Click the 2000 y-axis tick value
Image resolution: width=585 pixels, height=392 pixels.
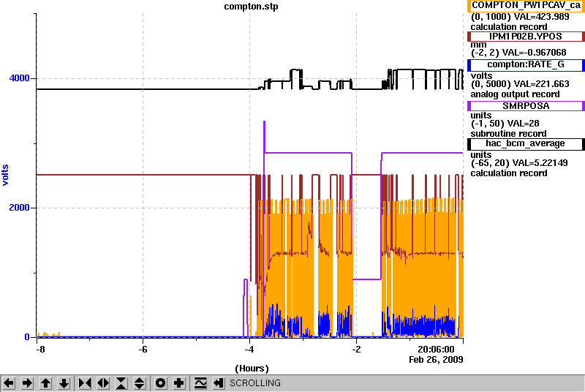coord(19,208)
